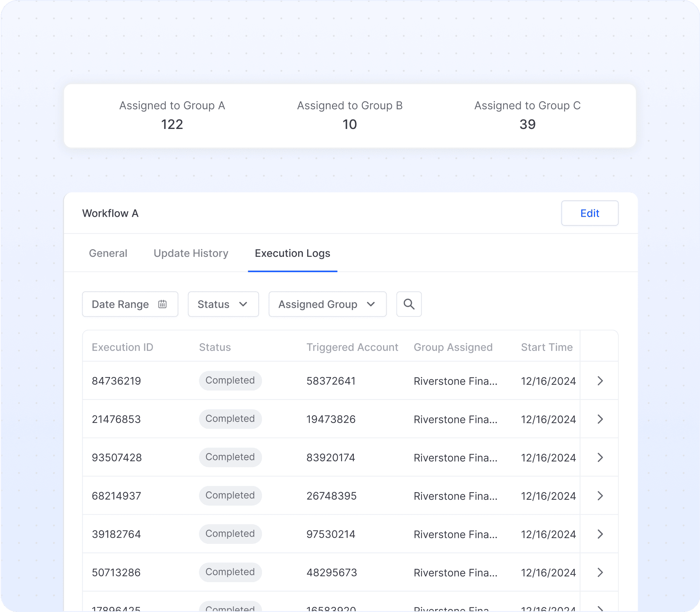Image resolution: width=700 pixels, height=612 pixels.
Task: Open details arrow for execution 21476853
Action: point(600,419)
